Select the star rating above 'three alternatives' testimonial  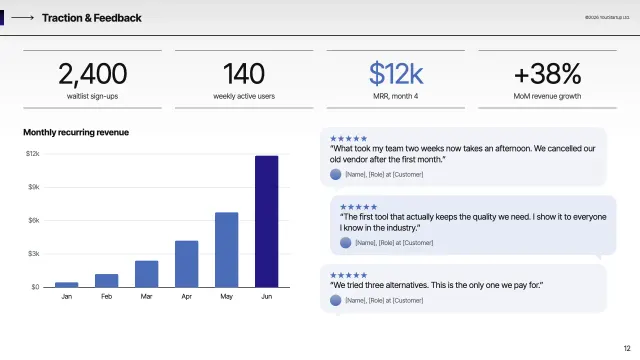click(349, 275)
